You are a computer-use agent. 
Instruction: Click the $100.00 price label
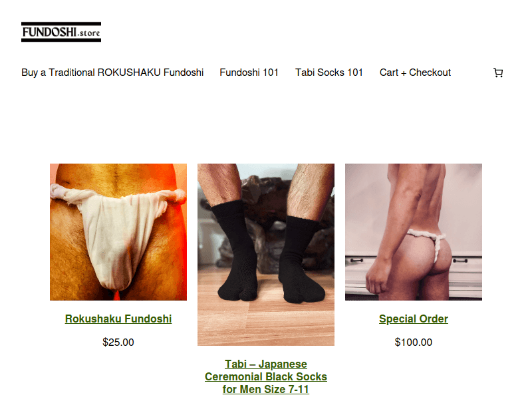(414, 342)
